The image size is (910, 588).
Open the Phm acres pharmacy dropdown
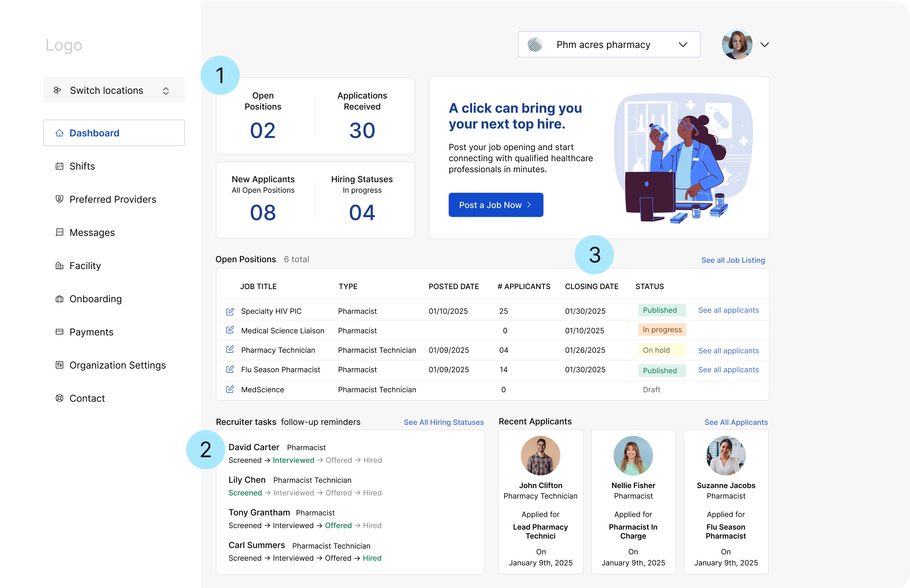click(609, 45)
